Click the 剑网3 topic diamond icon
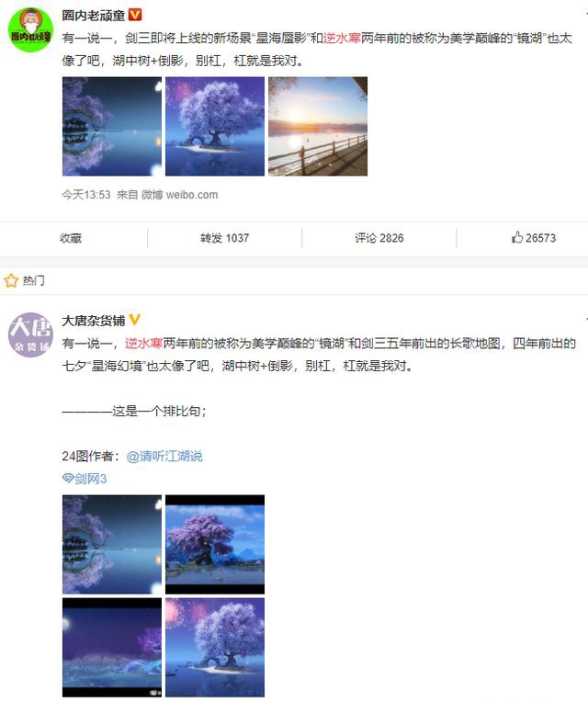 click(68, 479)
